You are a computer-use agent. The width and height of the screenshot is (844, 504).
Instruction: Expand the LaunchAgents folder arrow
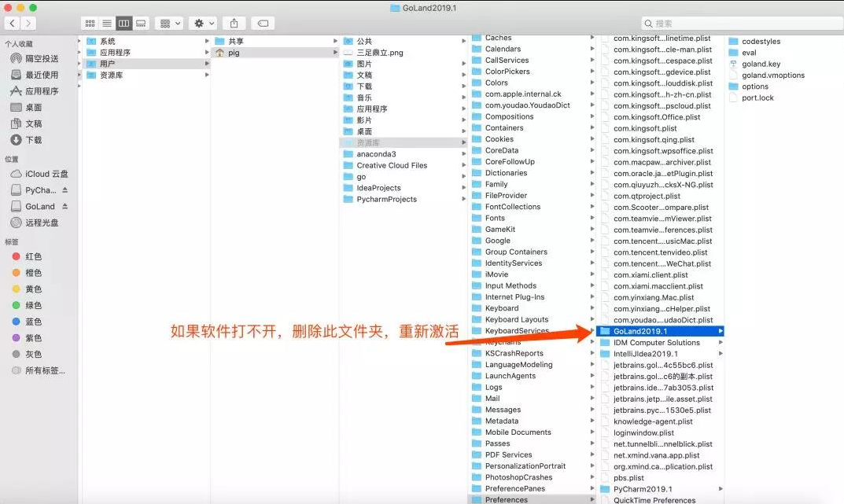592,376
